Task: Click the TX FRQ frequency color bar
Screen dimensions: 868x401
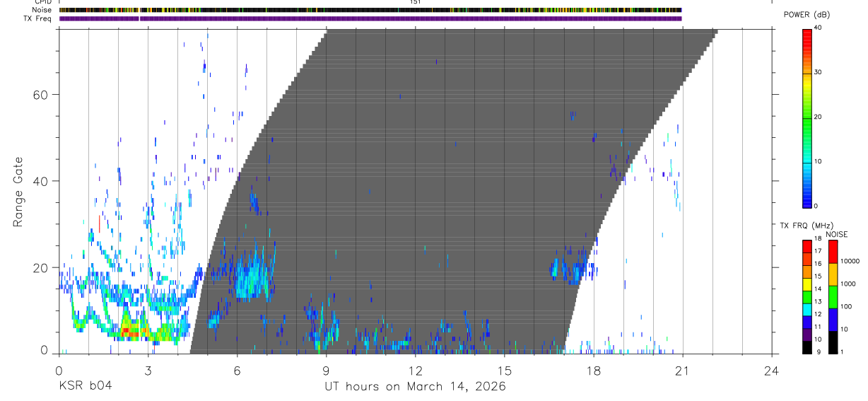Action: [x=807, y=297]
